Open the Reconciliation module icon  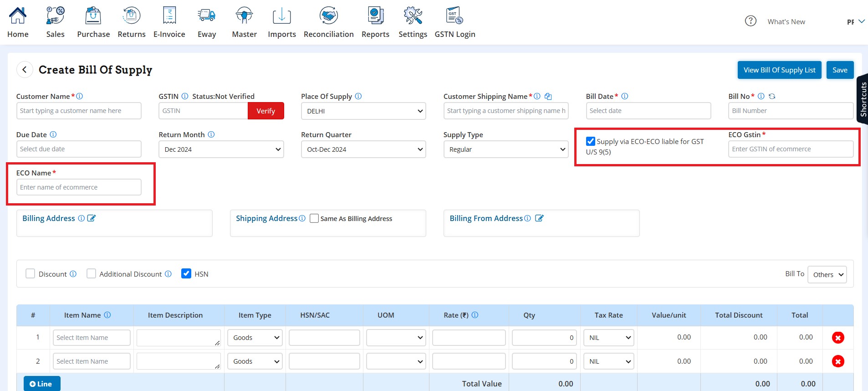pyautogui.click(x=328, y=16)
